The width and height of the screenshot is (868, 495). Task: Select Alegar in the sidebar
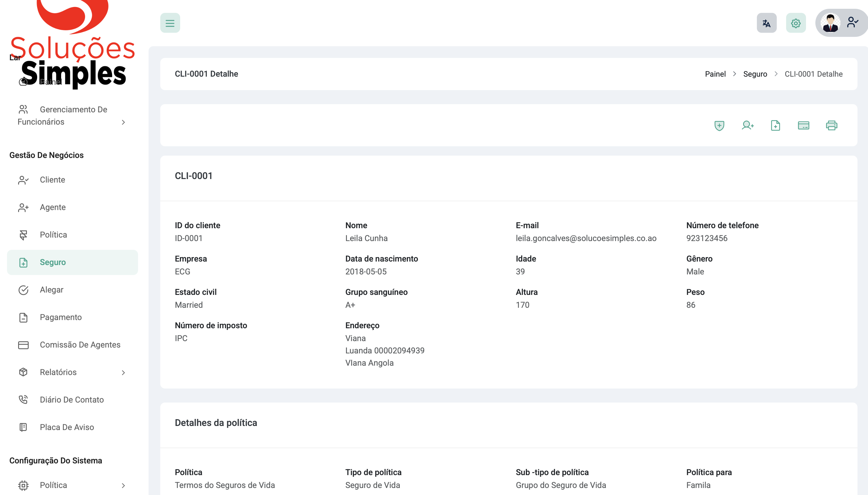click(x=52, y=290)
